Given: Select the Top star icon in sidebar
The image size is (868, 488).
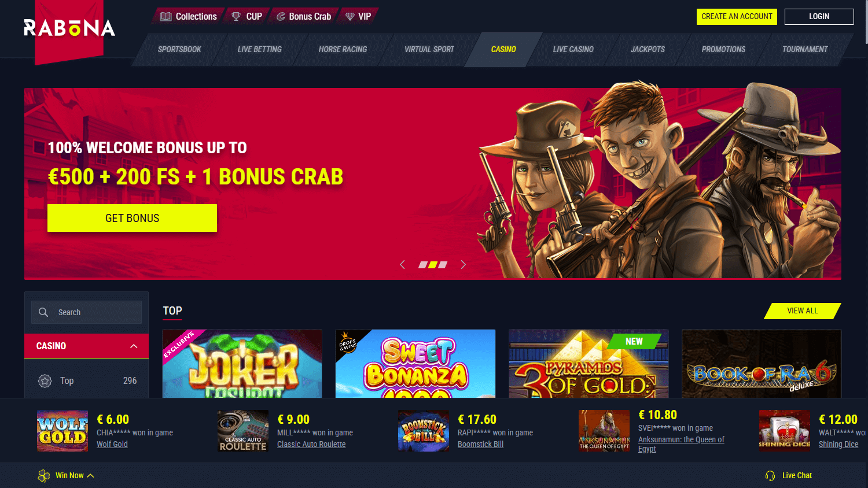Looking at the screenshot, I should click(x=45, y=380).
